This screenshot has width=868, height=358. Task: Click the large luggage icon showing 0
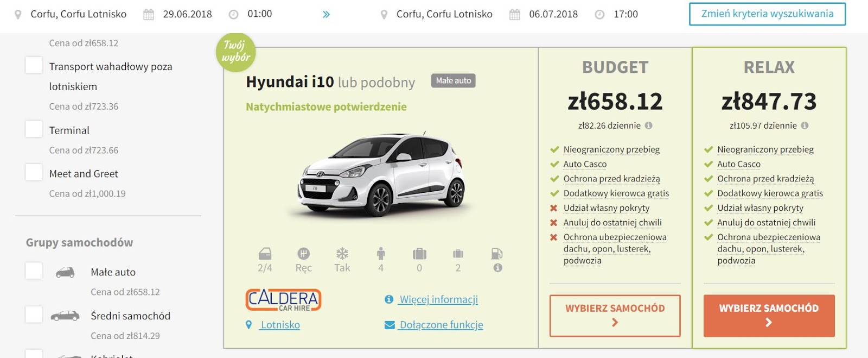pyautogui.click(x=419, y=254)
